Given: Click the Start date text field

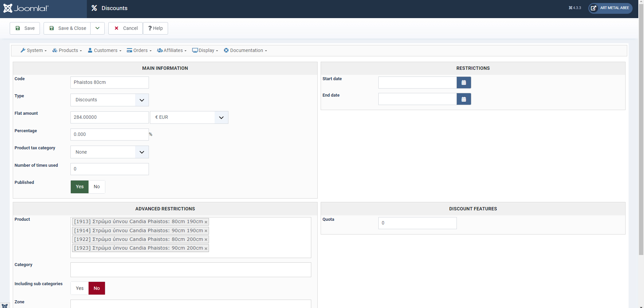Looking at the screenshot, I should [418, 83].
